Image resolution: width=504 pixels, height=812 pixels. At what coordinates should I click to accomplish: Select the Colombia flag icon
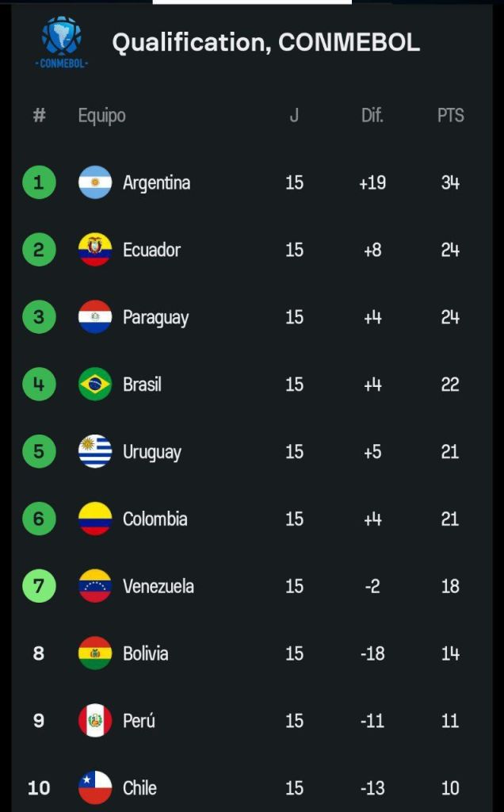[x=95, y=519]
